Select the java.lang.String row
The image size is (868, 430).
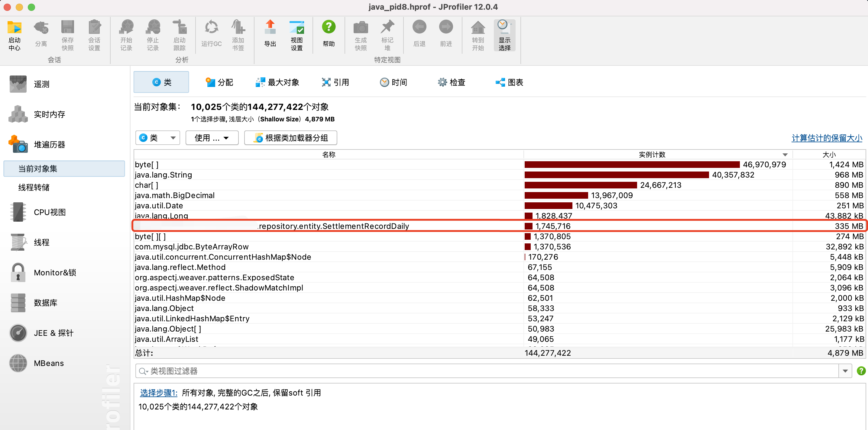coord(499,175)
